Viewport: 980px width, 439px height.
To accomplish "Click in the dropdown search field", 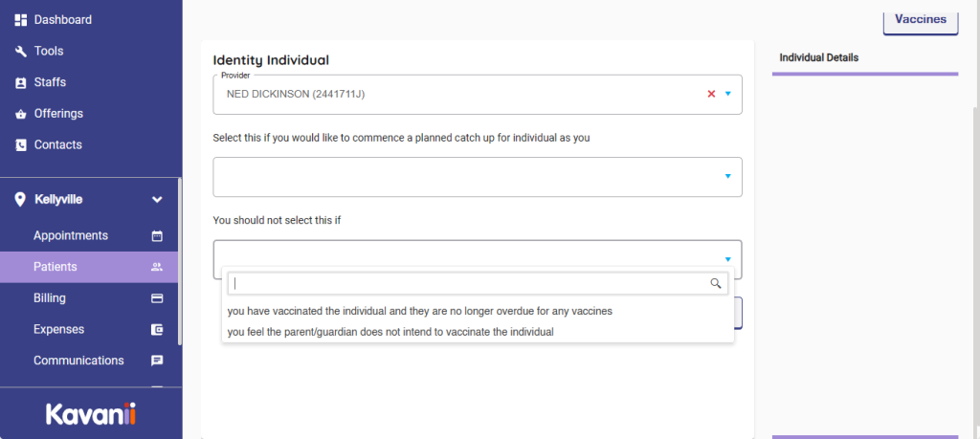I will pos(467,284).
